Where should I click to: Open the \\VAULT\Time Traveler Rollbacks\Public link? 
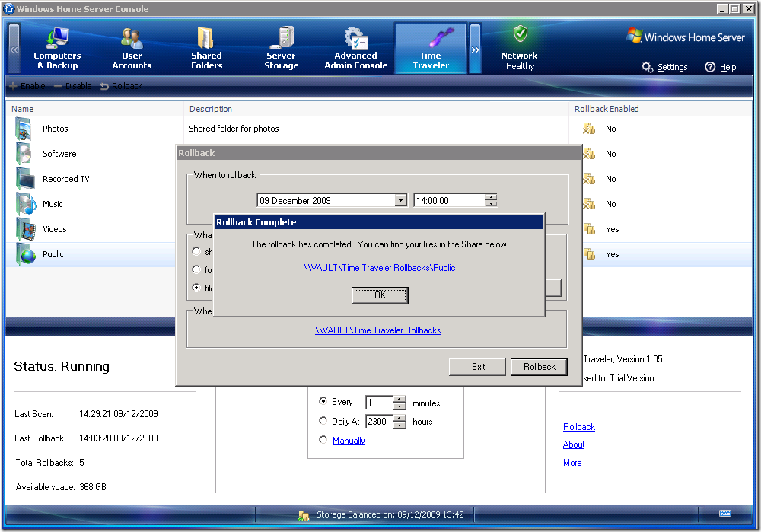point(380,268)
